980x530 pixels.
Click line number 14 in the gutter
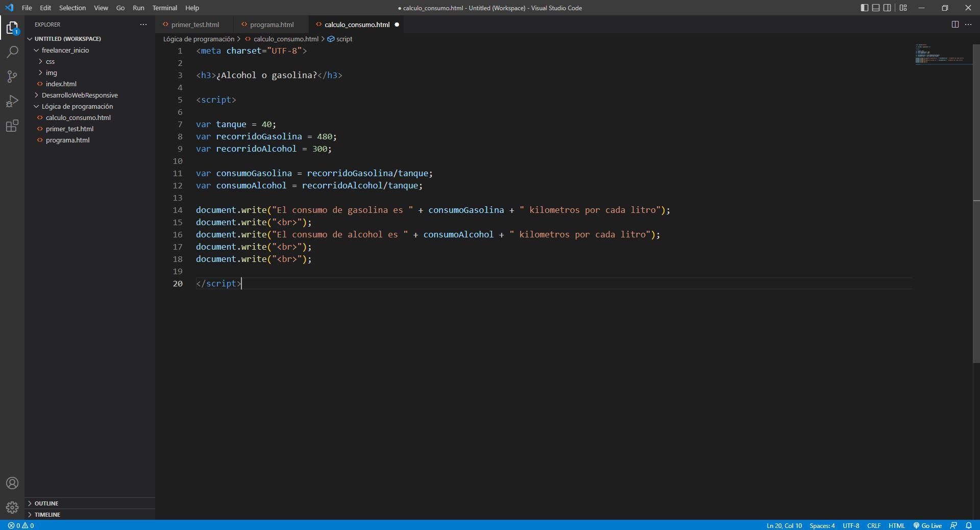(177, 210)
